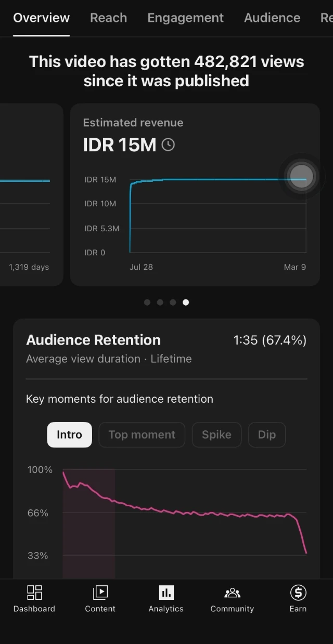The height and width of the screenshot is (644, 333).
Task: Tap the third carousel page dot
Action: pos(173,302)
